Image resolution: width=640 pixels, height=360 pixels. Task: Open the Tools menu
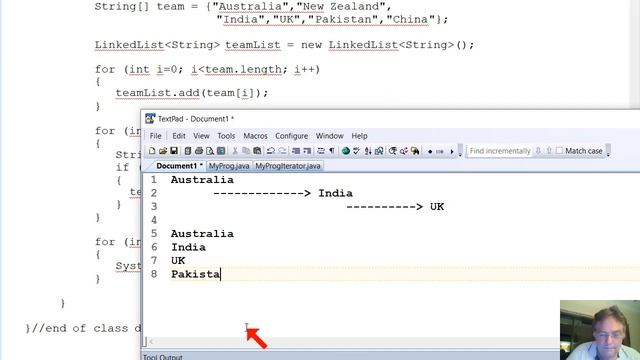point(226,136)
